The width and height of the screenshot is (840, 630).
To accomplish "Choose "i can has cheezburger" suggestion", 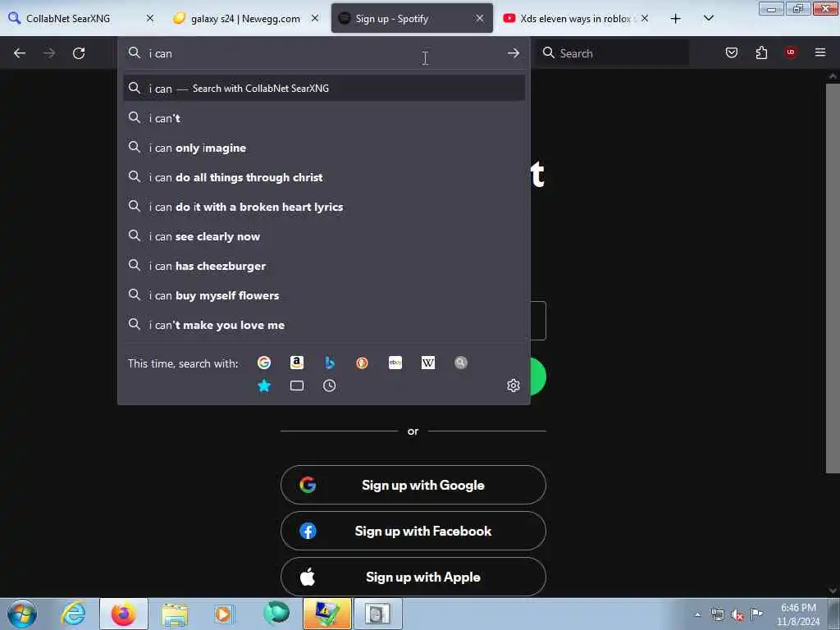I will (324, 266).
